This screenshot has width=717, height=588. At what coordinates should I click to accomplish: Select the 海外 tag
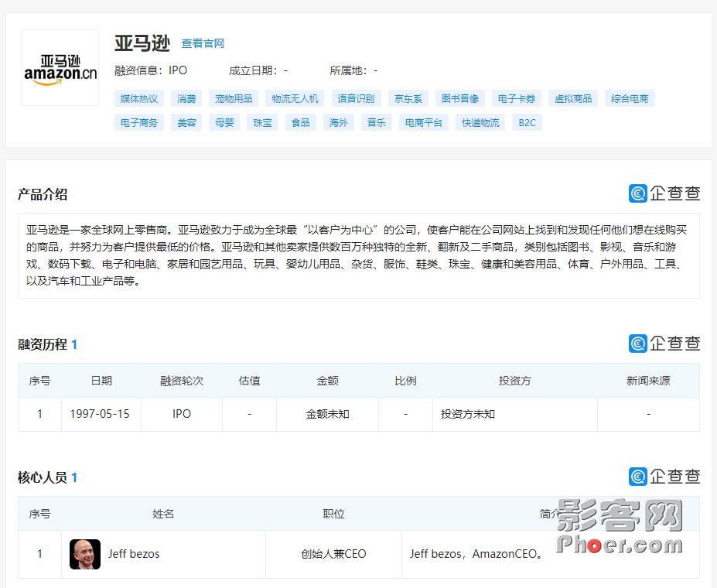(x=338, y=122)
